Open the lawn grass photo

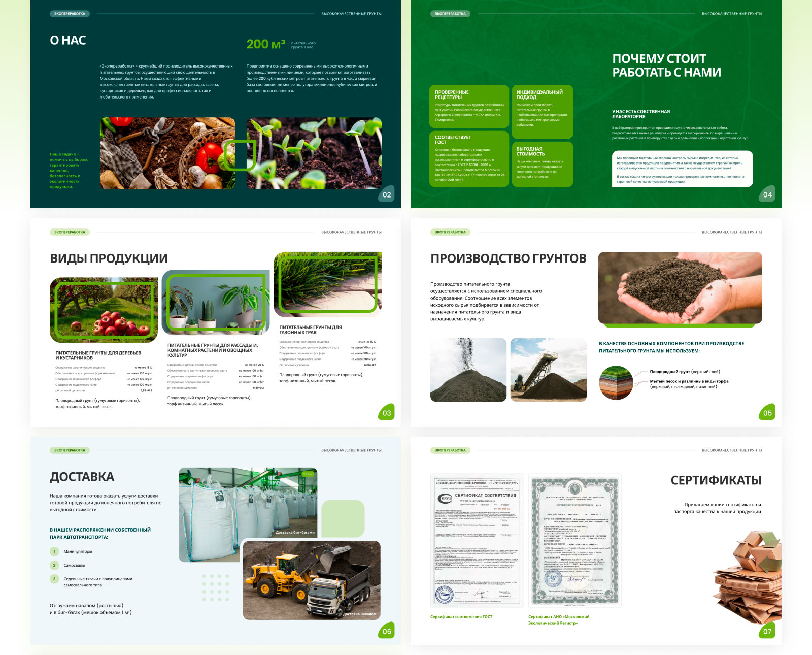point(327,284)
